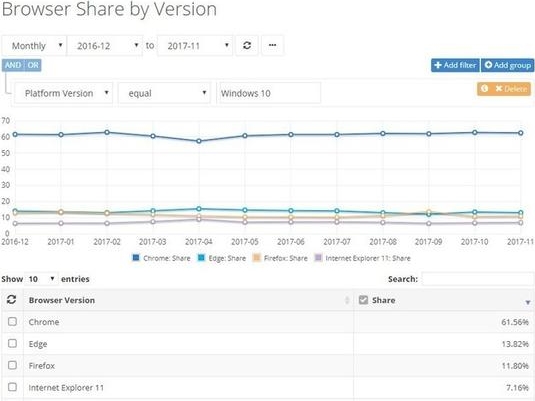Select the OR filter operator

pos(33,65)
